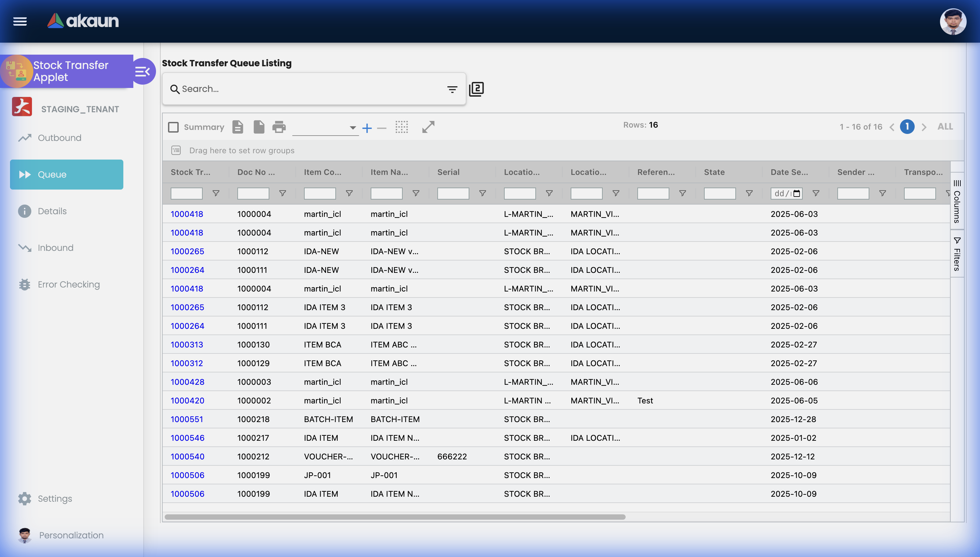The height and width of the screenshot is (557, 980).
Task: Expand the table to fullscreen
Action: click(x=428, y=127)
